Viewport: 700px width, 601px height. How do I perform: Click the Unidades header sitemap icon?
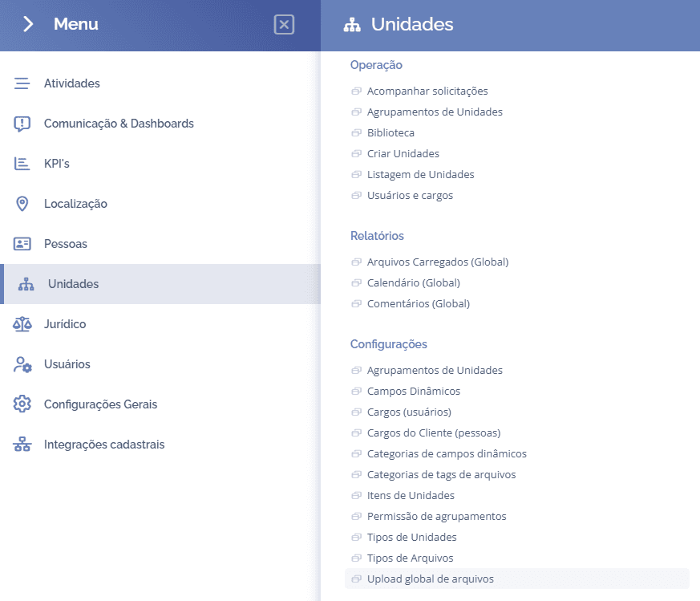click(352, 25)
